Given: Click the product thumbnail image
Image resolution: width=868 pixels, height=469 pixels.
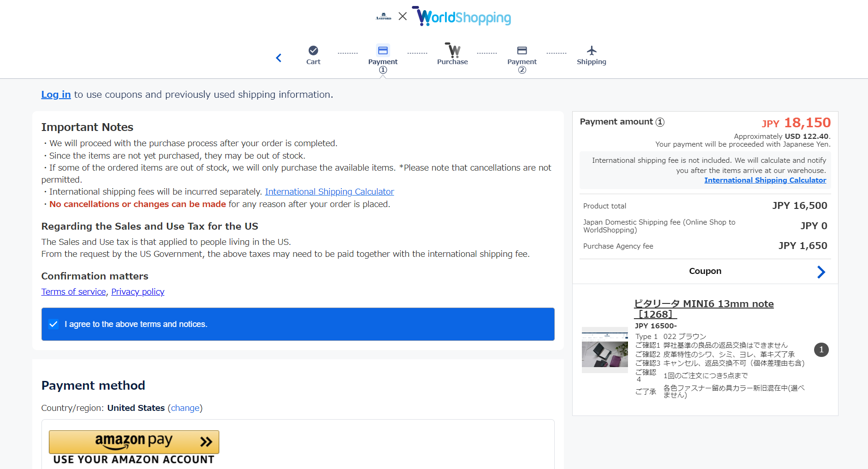Looking at the screenshot, I should [x=604, y=350].
